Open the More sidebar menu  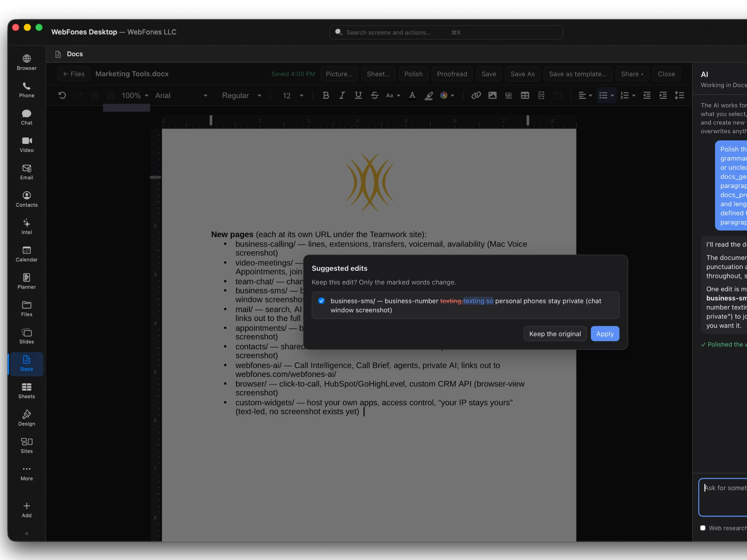[27, 473]
